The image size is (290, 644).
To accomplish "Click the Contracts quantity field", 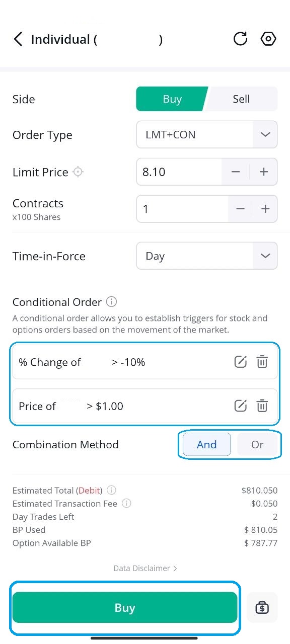I will pyautogui.click(x=181, y=209).
